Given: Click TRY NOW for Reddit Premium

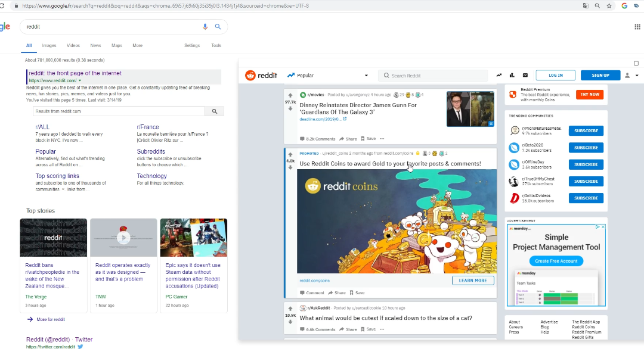Looking at the screenshot, I should click(x=590, y=94).
